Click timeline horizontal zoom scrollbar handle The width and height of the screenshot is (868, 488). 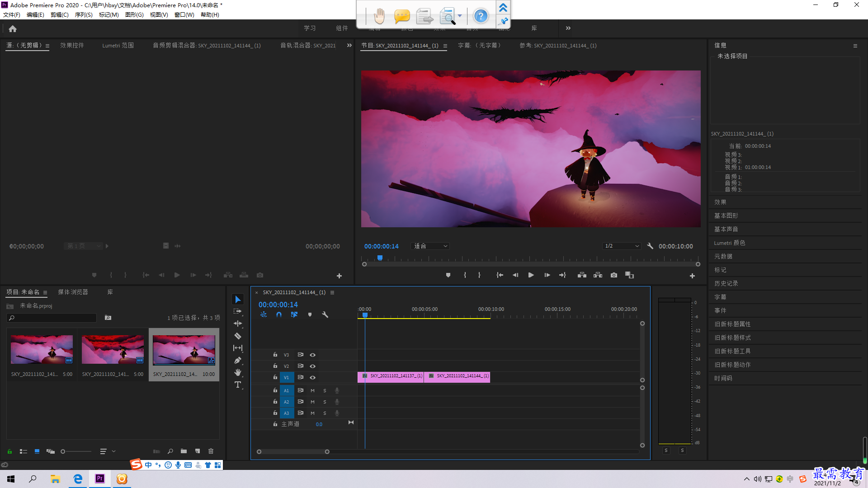327,452
